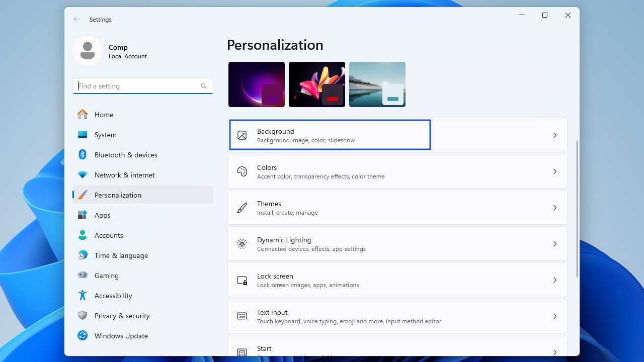The image size is (644, 362).
Task: Click the Start row icon
Action: click(x=242, y=352)
